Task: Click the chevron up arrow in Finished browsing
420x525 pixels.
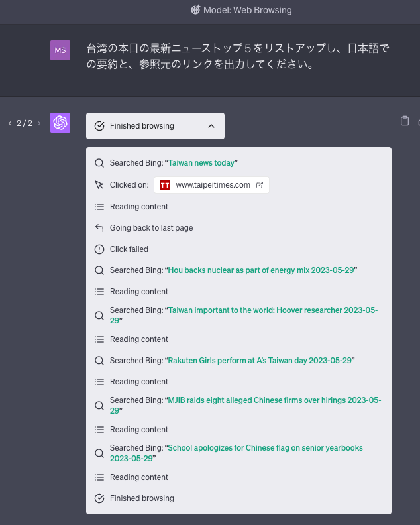Action: coord(211,126)
